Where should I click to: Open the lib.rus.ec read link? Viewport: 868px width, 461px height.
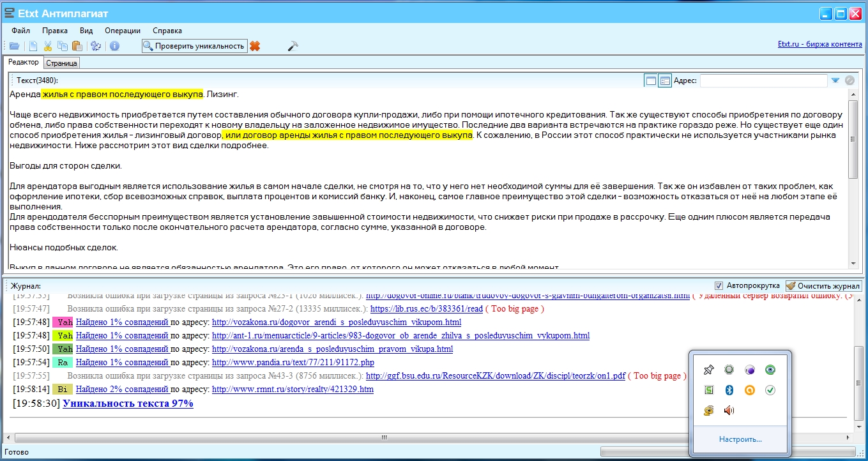pos(426,309)
